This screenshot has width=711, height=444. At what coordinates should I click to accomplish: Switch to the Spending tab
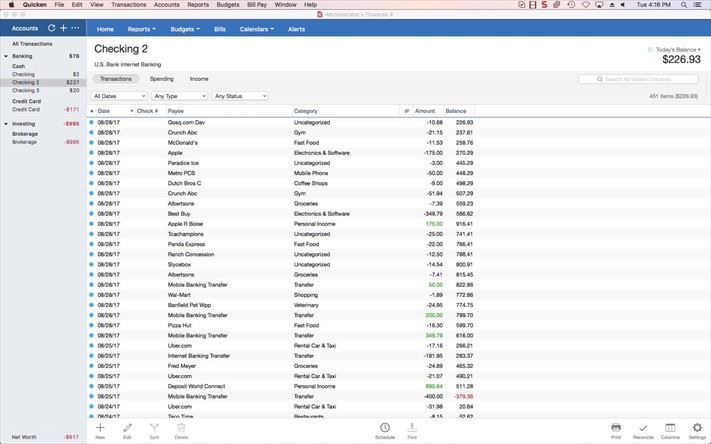pyautogui.click(x=161, y=78)
